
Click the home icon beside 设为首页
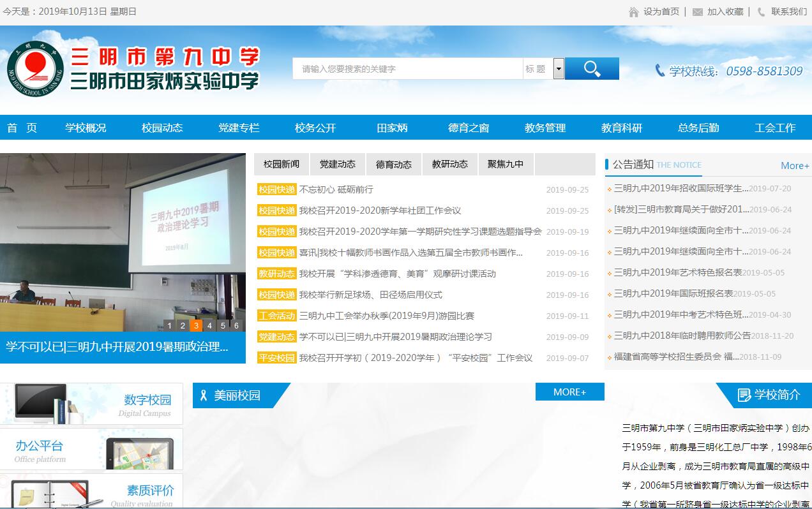[x=633, y=12]
